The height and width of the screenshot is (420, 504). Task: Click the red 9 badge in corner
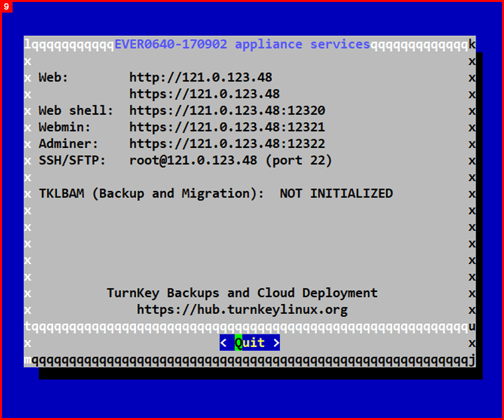pos(6,6)
